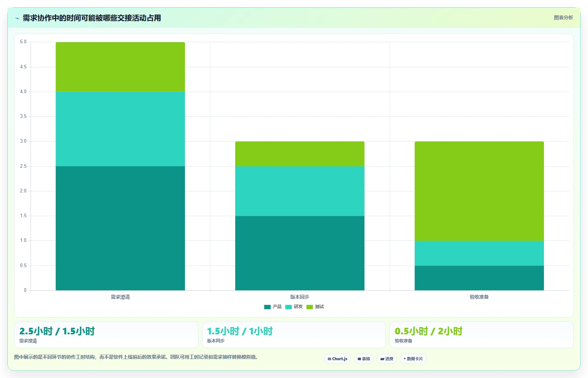Click the 产品 segment of the 需求澄清 bar
The height and width of the screenshot is (378, 588).
[120, 228]
